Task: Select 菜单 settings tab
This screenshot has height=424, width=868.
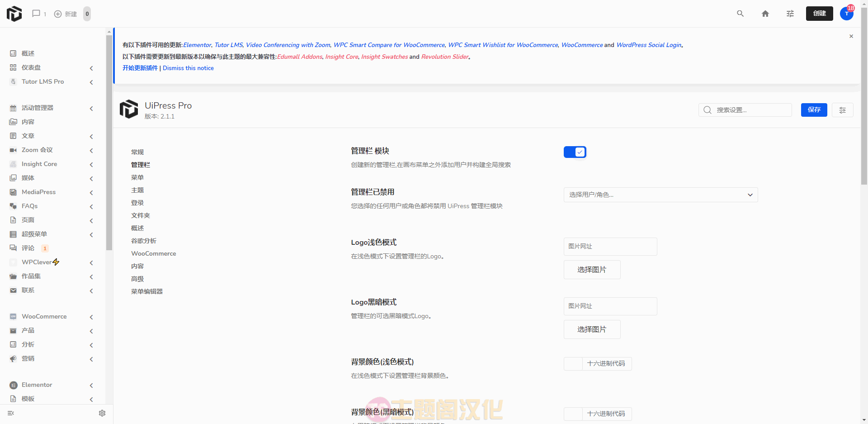Action: pyautogui.click(x=137, y=177)
